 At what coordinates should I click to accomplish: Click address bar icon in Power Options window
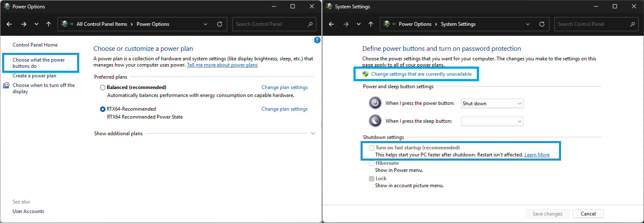tap(64, 24)
